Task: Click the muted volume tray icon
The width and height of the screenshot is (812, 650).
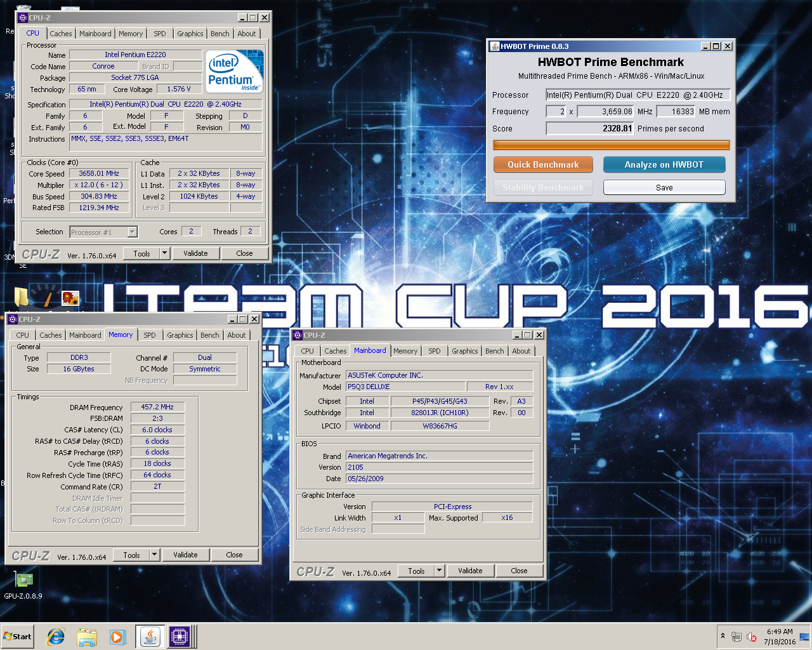Action: [x=752, y=637]
